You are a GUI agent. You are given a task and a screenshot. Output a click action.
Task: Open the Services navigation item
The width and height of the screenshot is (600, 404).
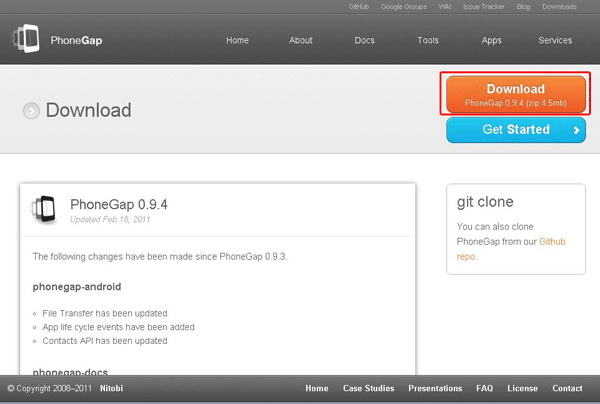coord(555,40)
